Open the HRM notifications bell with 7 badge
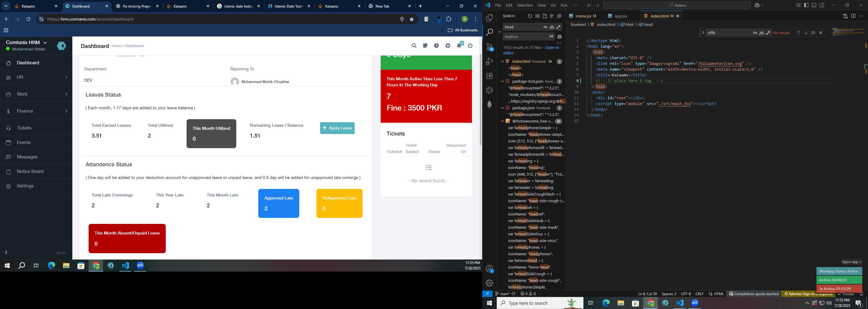Screen dimensions: 868x309 pyautogui.click(x=460, y=45)
